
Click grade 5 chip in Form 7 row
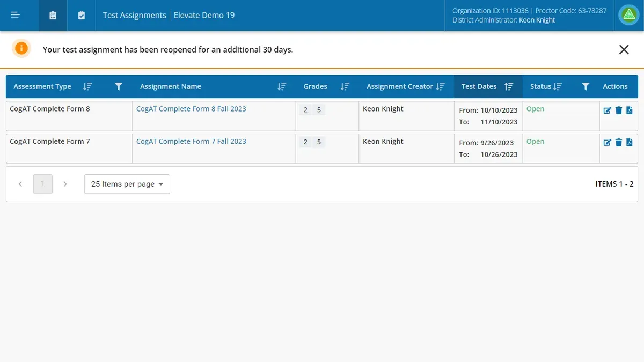click(x=319, y=142)
